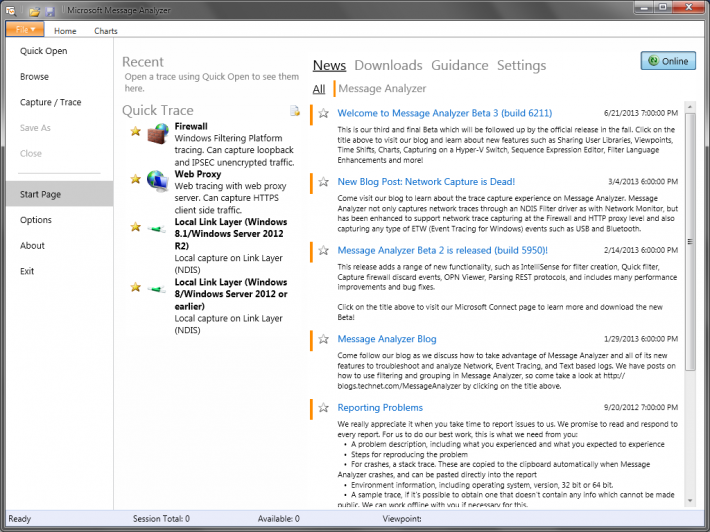This screenshot has width=710, height=532.
Task: Toggle the favorite star for Firewall trace
Action: tap(135, 131)
